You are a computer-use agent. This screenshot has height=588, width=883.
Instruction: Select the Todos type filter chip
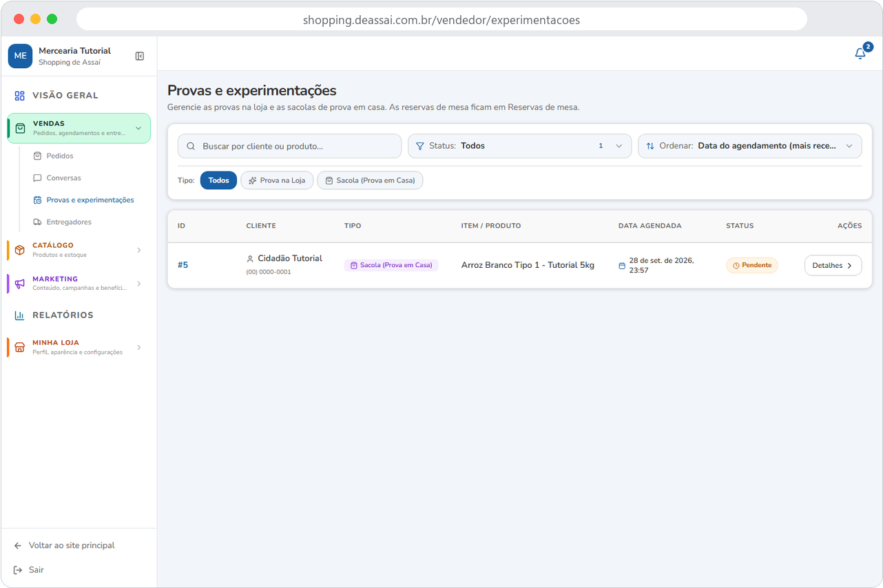coord(218,180)
